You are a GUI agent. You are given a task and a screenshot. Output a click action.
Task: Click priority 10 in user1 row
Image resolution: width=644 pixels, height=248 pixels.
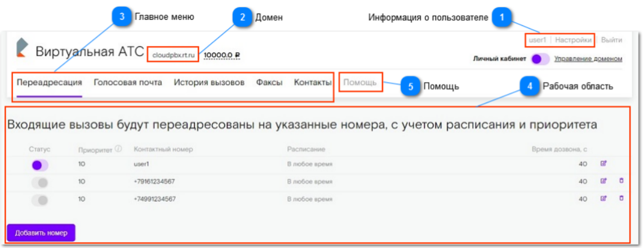81,164
